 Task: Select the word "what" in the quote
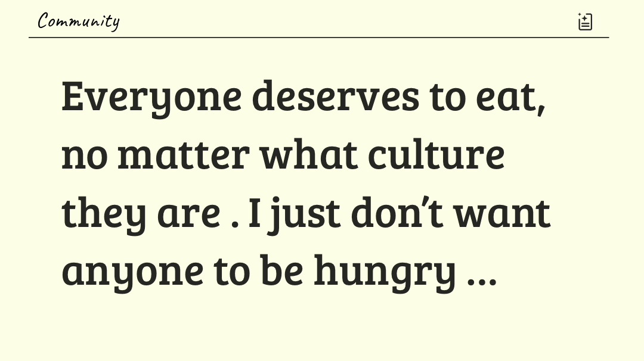click(308, 155)
